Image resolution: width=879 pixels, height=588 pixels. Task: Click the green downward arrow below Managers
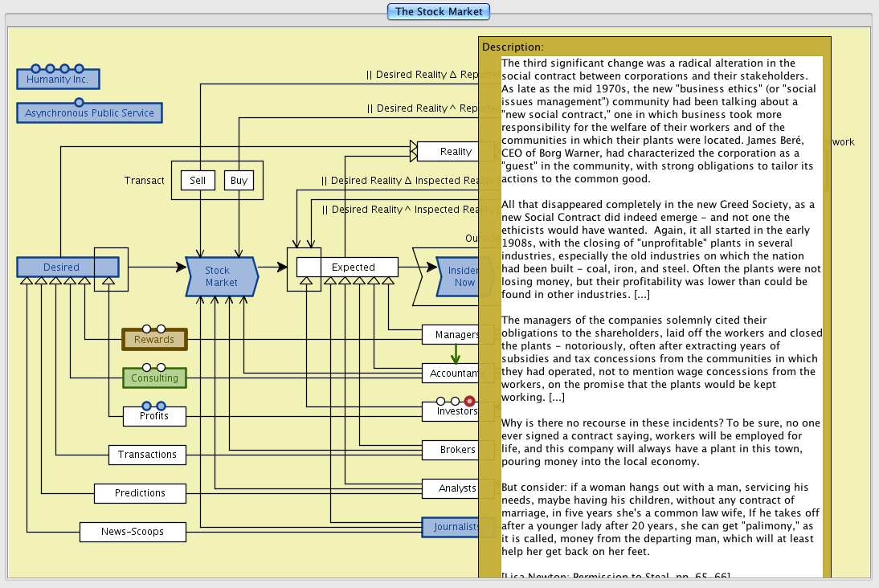point(456,353)
